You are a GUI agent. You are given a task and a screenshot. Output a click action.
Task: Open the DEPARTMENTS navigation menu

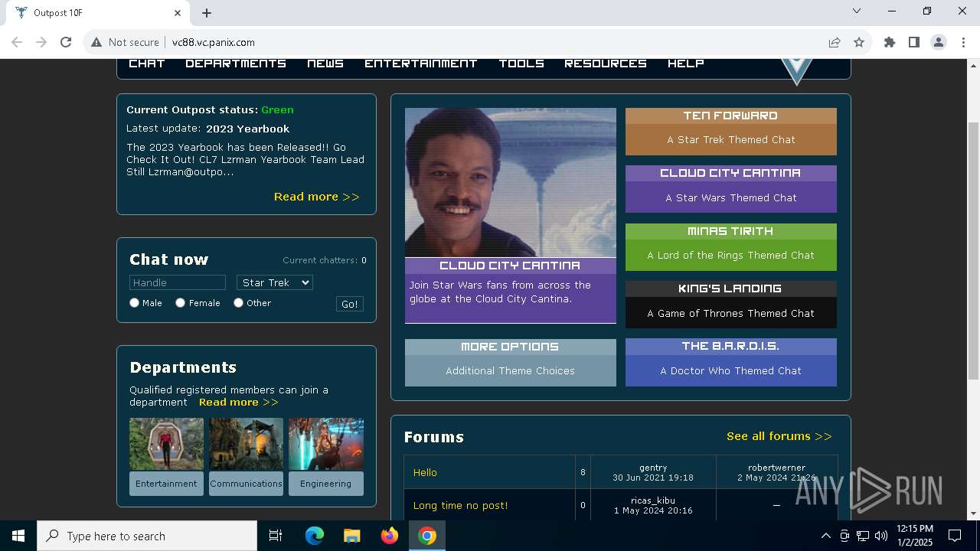(x=236, y=64)
